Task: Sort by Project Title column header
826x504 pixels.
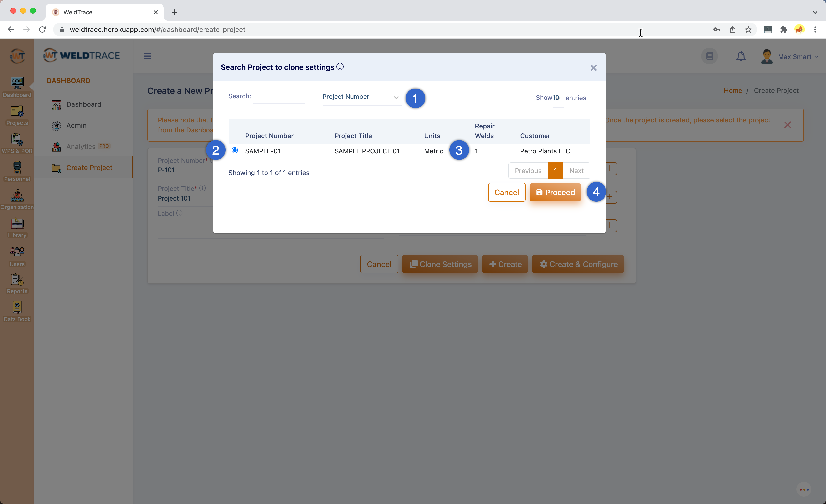Action: click(353, 136)
